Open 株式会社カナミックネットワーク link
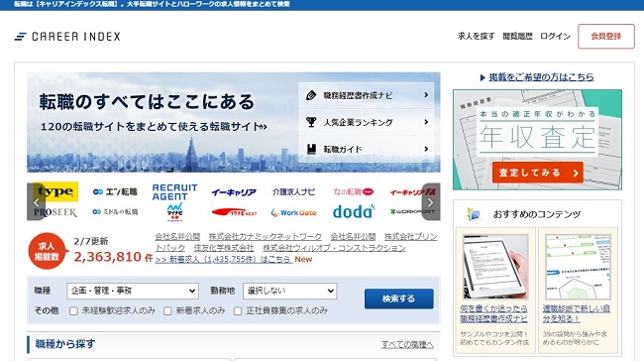Screen dimensions: 644x361 point(265,236)
